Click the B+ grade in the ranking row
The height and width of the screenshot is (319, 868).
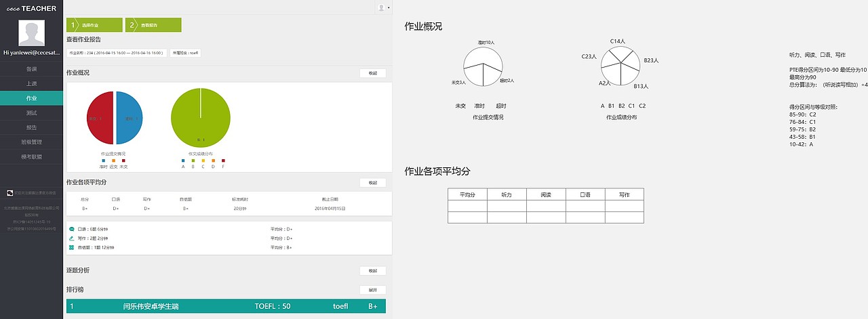373,306
